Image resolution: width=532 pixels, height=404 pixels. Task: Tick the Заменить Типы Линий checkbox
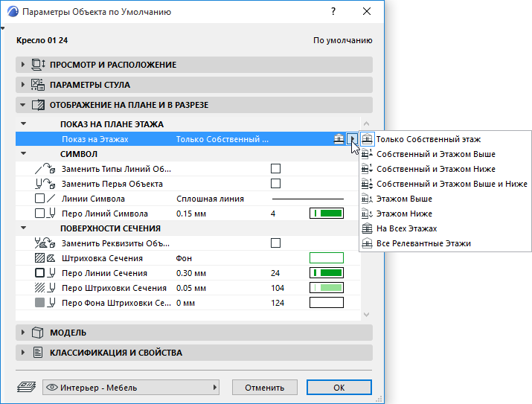click(275, 169)
